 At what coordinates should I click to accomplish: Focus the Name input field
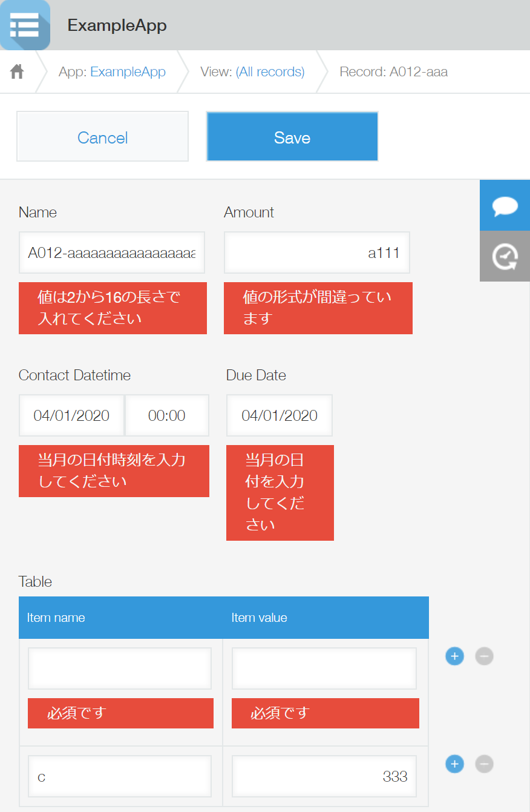coord(112,252)
